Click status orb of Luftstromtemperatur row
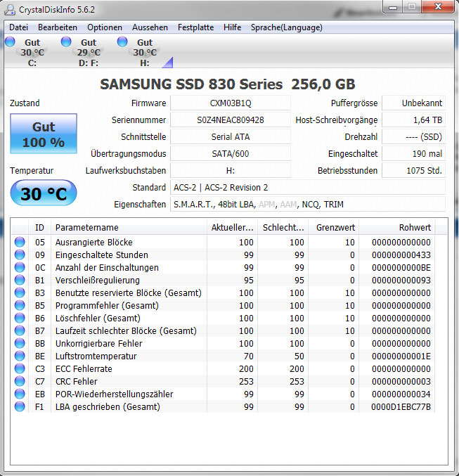 tap(20, 356)
